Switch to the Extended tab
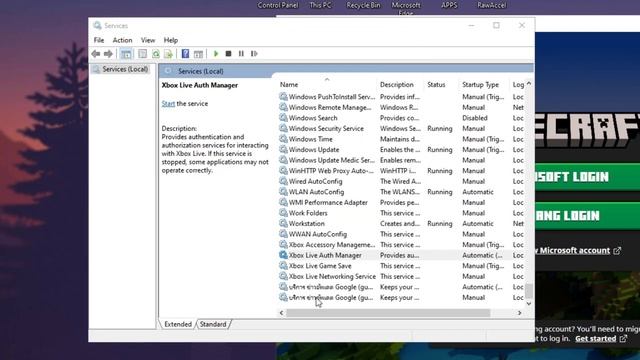This screenshot has width=640, height=360. point(178,324)
